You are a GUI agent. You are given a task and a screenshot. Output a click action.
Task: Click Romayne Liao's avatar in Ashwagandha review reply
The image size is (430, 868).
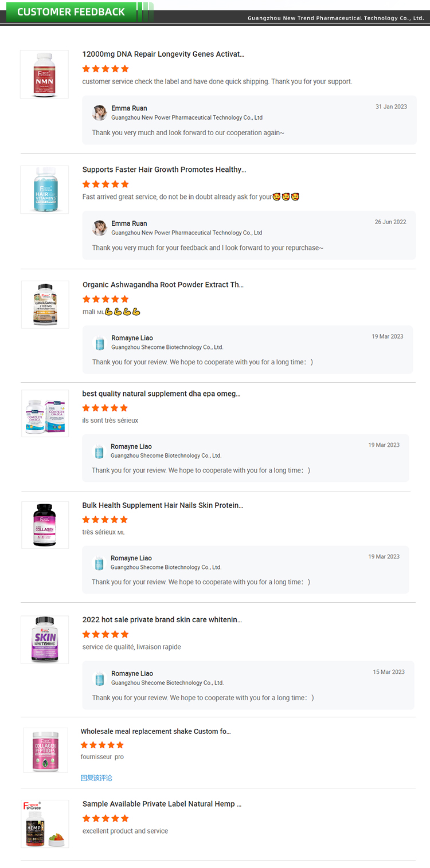99,342
